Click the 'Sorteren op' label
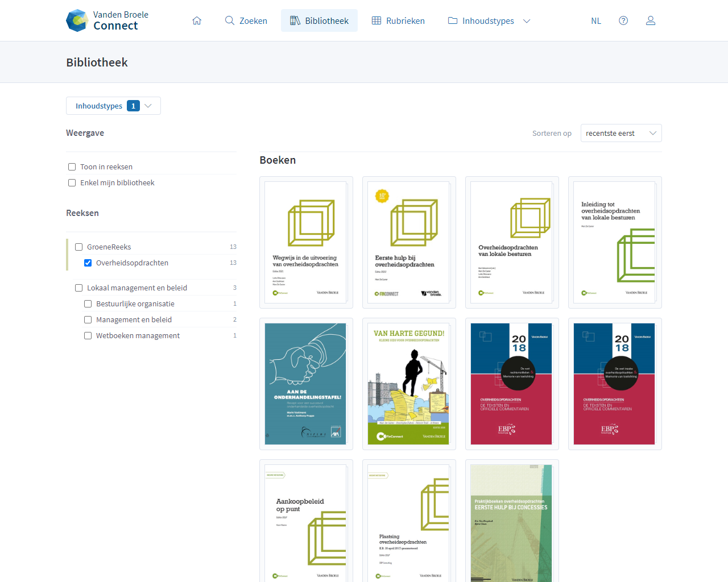This screenshot has height=582, width=728. coord(552,133)
